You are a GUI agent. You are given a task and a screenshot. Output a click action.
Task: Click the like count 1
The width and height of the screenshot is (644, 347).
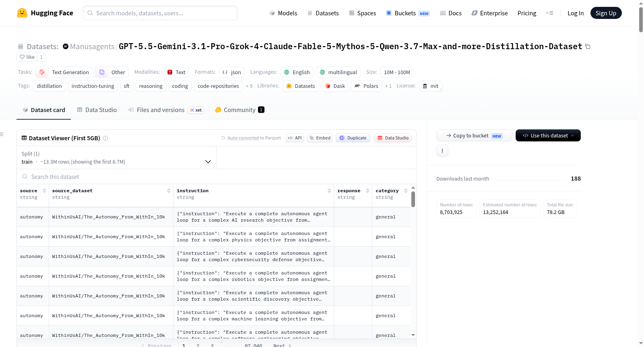pyautogui.click(x=41, y=57)
